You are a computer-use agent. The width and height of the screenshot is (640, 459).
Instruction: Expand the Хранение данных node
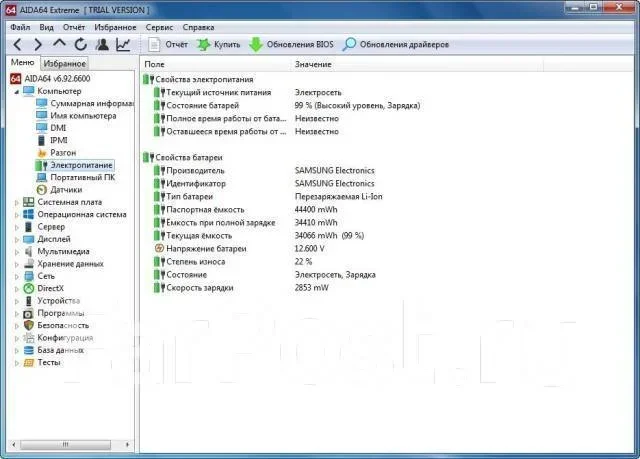[x=17, y=264]
